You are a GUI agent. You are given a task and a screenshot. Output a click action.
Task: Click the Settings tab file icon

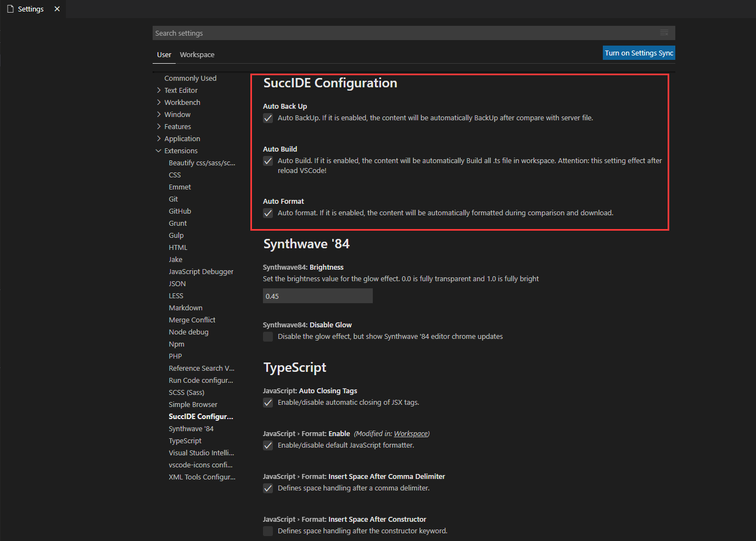(x=10, y=9)
